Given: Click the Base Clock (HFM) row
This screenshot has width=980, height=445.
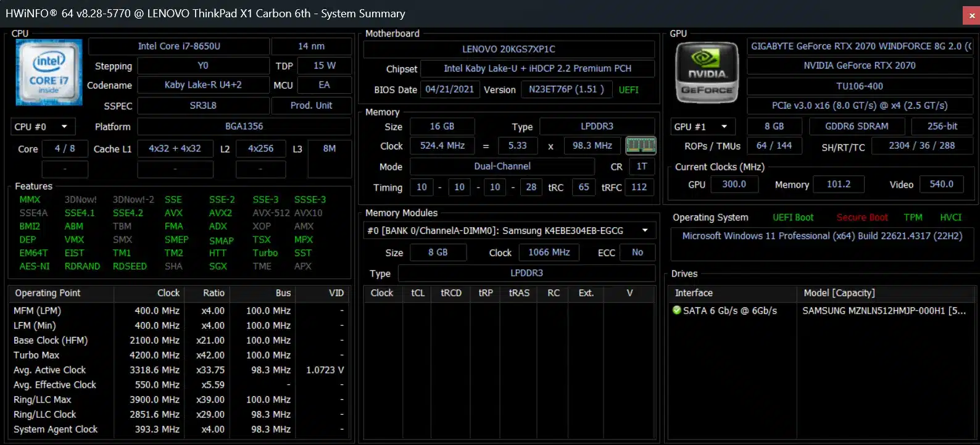Looking at the screenshot, I should click(179, 341).
